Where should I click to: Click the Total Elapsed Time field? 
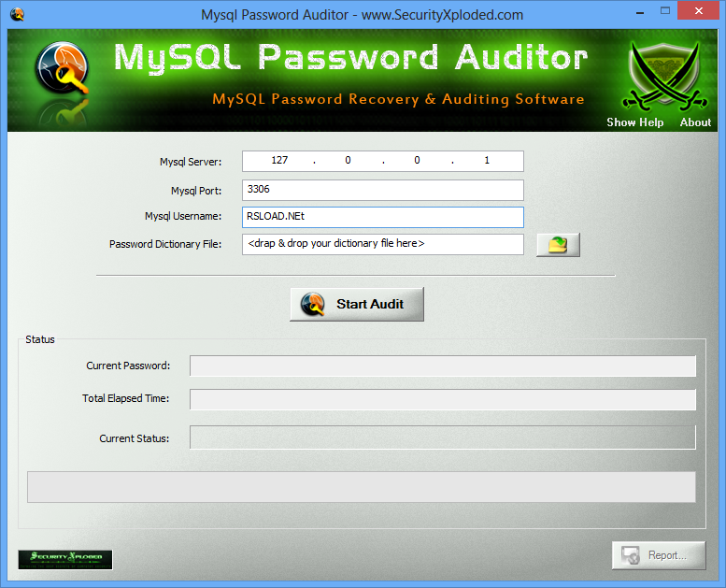443,399
